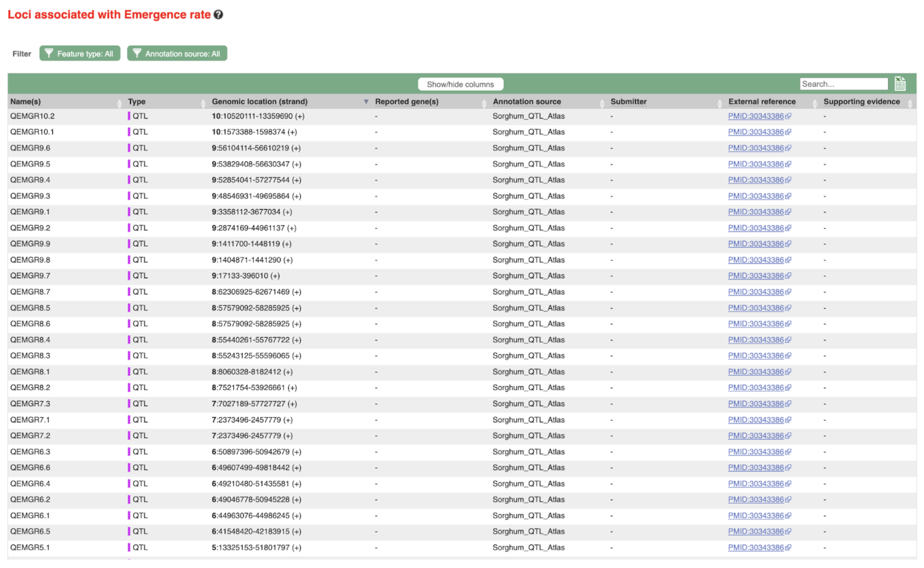Click external link icon in QEMGR8.6 row
Image resolution: width=924 pixels, height=568 pixels.
(788, 324)
